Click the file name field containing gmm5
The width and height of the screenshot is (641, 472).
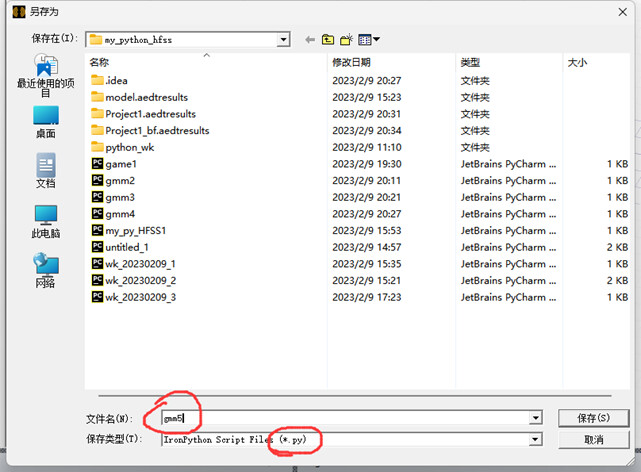coord(352,418)
